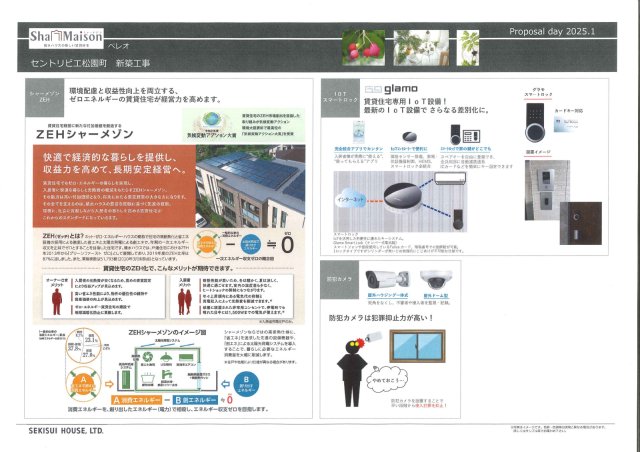Click the blue window illustration
The width and height of the screenshot is (640, 452).
point(417,346)
